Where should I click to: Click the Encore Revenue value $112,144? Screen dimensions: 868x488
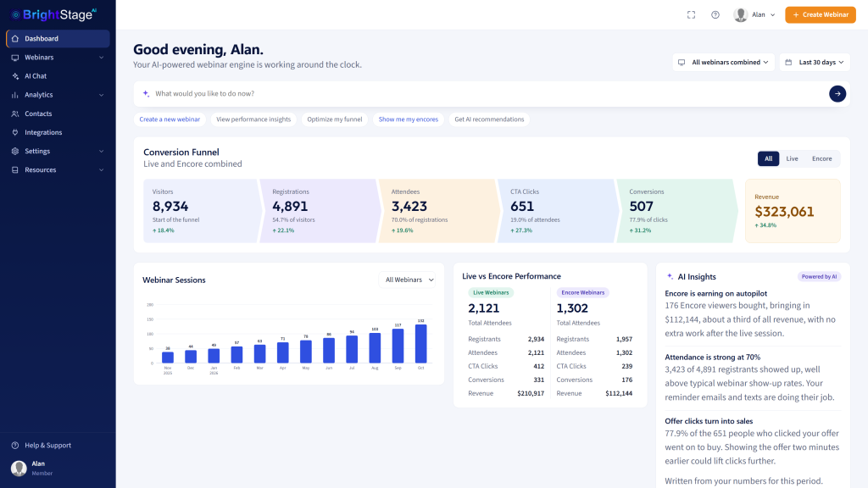coord(619,393)
